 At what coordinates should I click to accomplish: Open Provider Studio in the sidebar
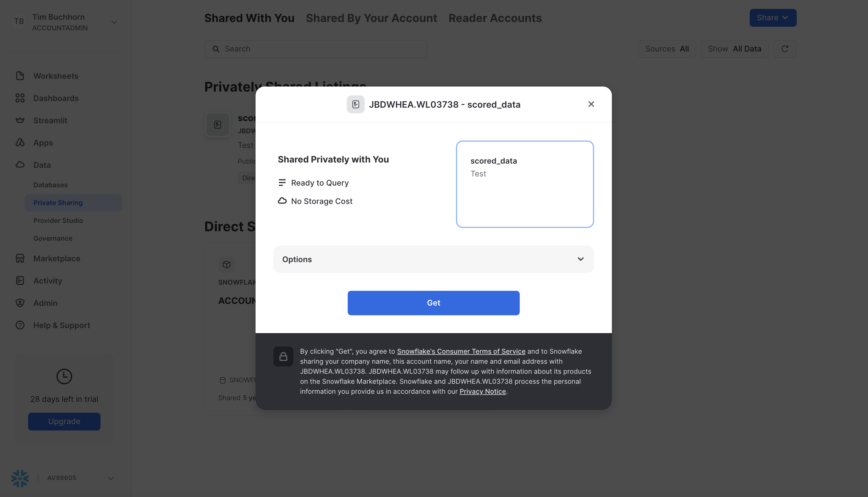tap(58, 220)
